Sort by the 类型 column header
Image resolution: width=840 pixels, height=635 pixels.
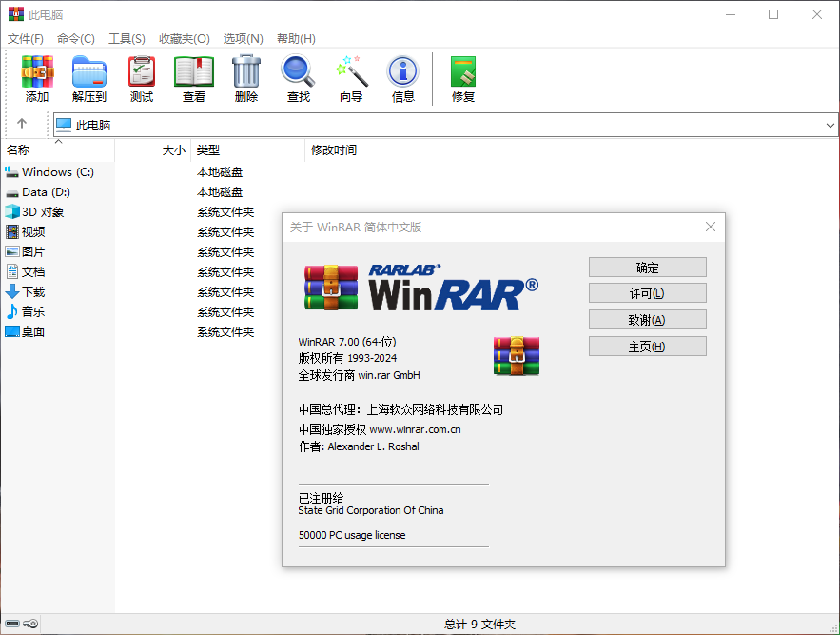pyautogui.click(x=247, y=150)
